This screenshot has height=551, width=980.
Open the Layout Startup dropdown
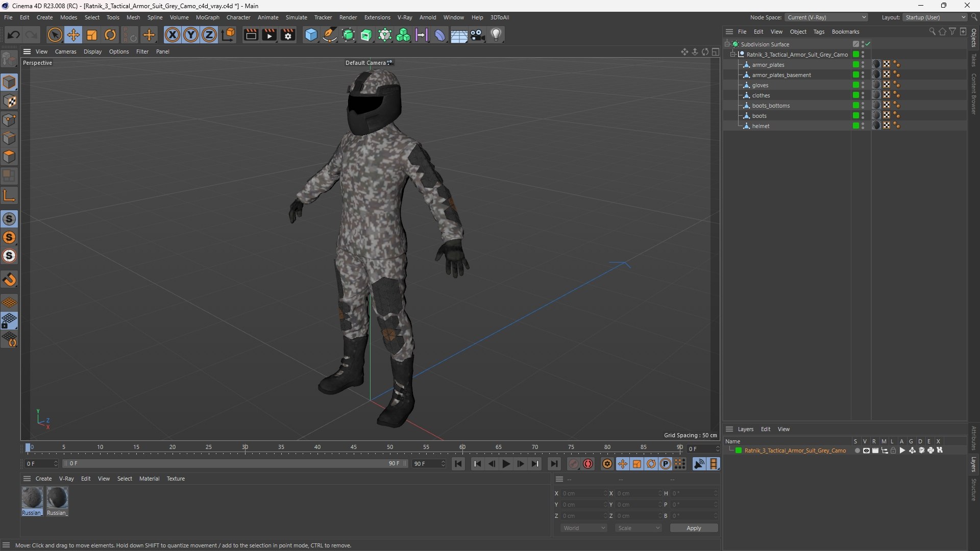[935, 17]
